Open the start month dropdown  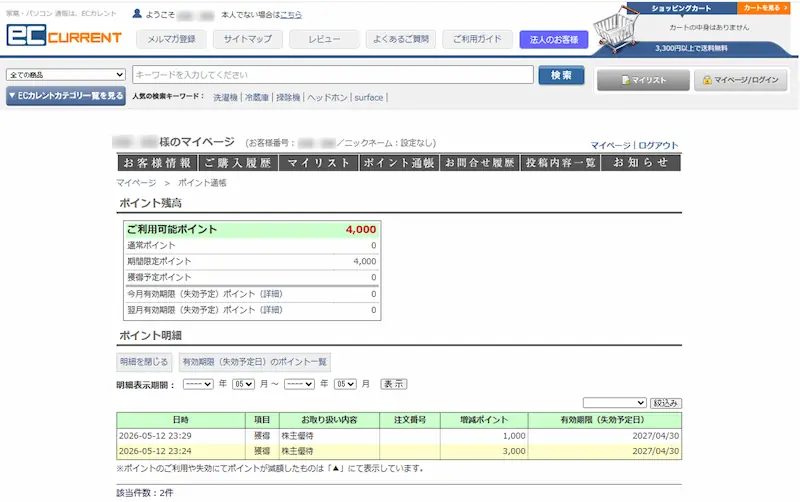(x=243, y=384)
